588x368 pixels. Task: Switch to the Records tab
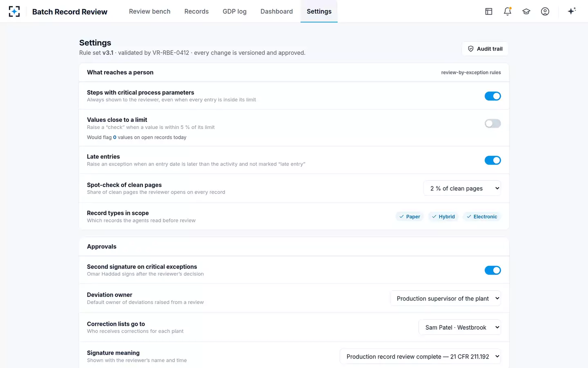(x=196, y=11)
